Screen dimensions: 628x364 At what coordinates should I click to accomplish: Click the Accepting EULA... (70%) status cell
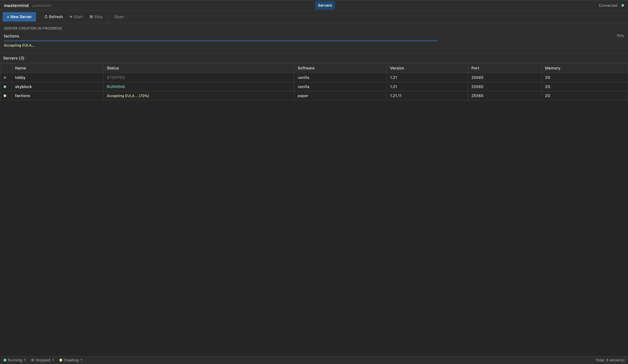click(x=199, y=96)
